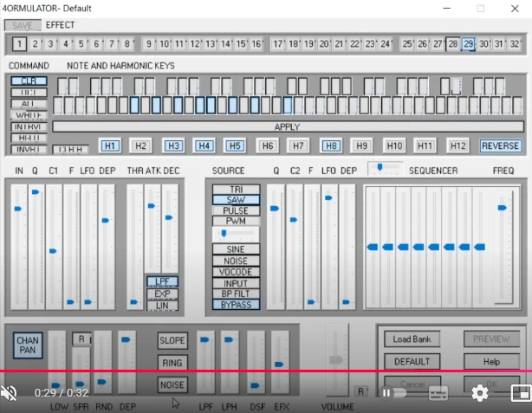This screenshot has height=413, width=532.
Task: Click the SAVE menu item
Action: [x=23, y=25]
